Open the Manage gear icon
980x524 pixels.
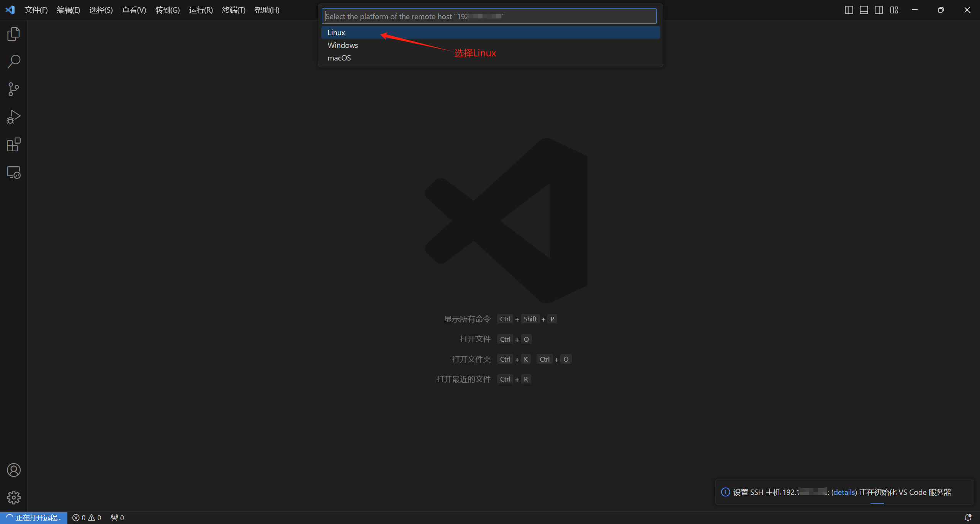(x=13, y=498)
